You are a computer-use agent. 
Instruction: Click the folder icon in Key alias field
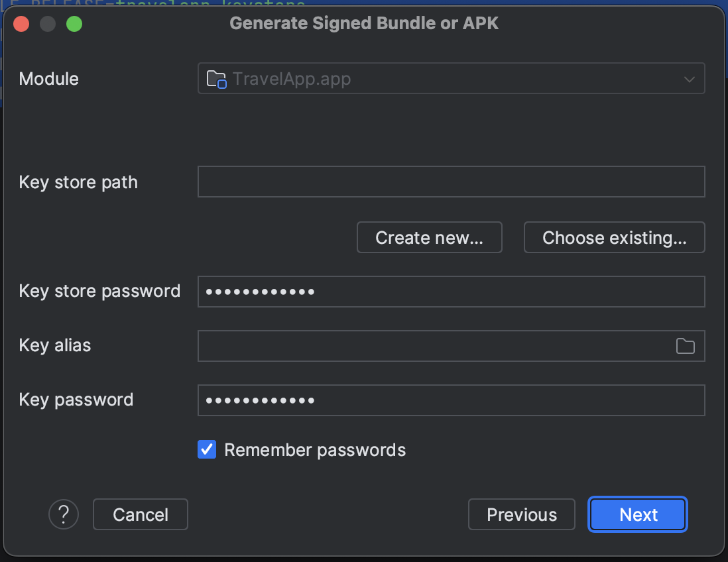685,346
